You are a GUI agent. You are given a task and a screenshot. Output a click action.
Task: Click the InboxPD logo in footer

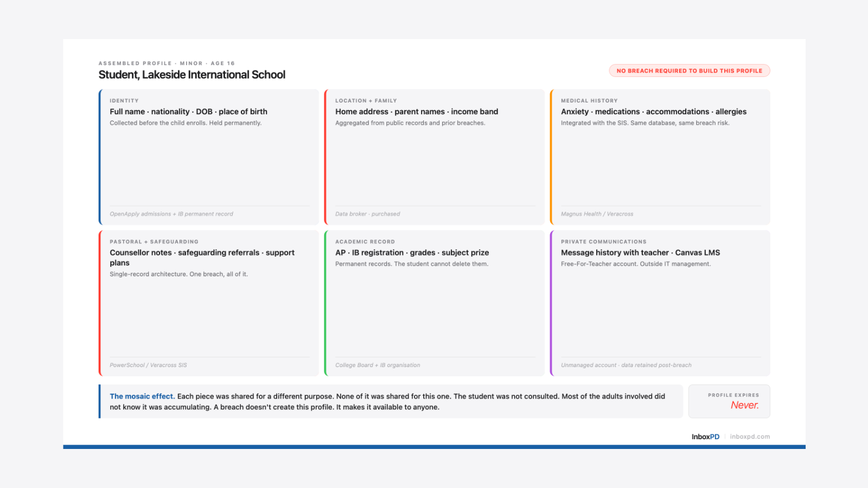705,436
